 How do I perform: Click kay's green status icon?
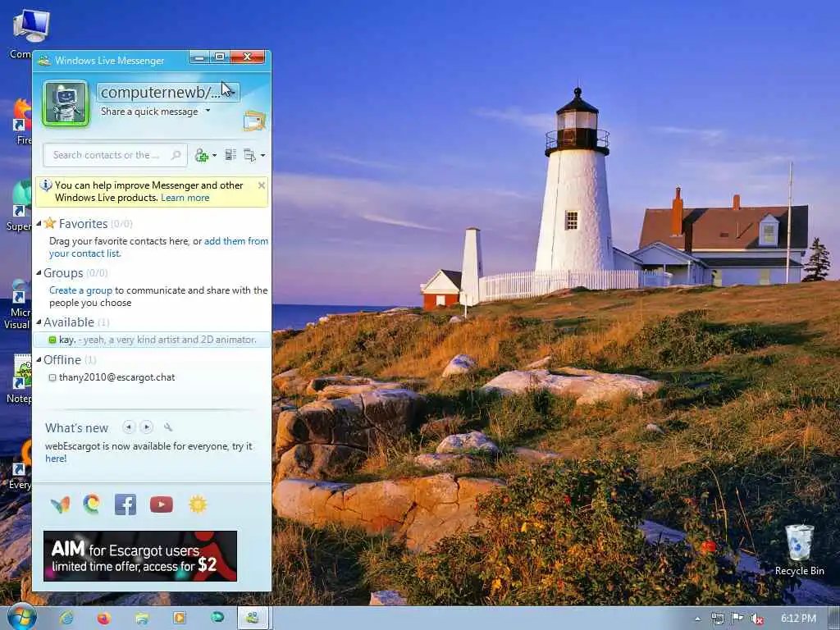(52, 340)
